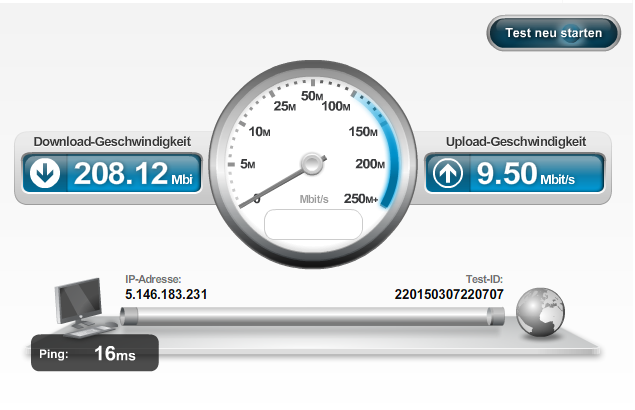The height and width of the screenshot is (410, 635).
Task: Click the 5M mark on the gauge
Action: tap(247, 164)
